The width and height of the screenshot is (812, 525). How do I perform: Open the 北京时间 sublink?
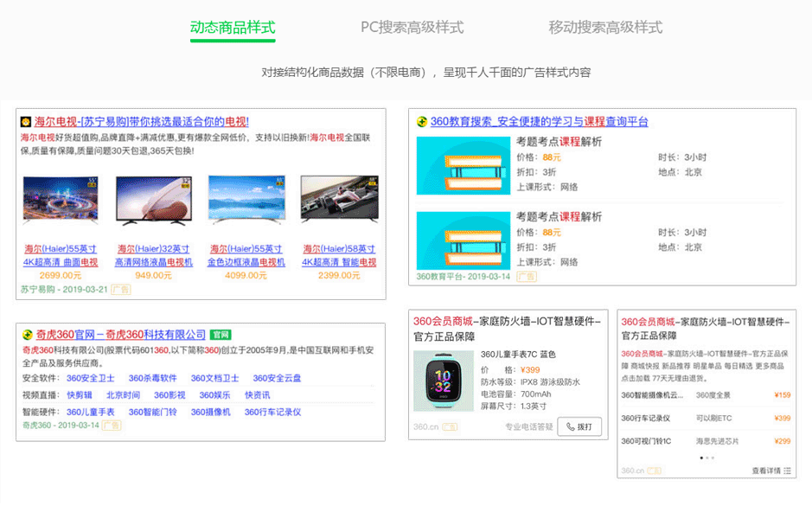(x=124, y=395)
